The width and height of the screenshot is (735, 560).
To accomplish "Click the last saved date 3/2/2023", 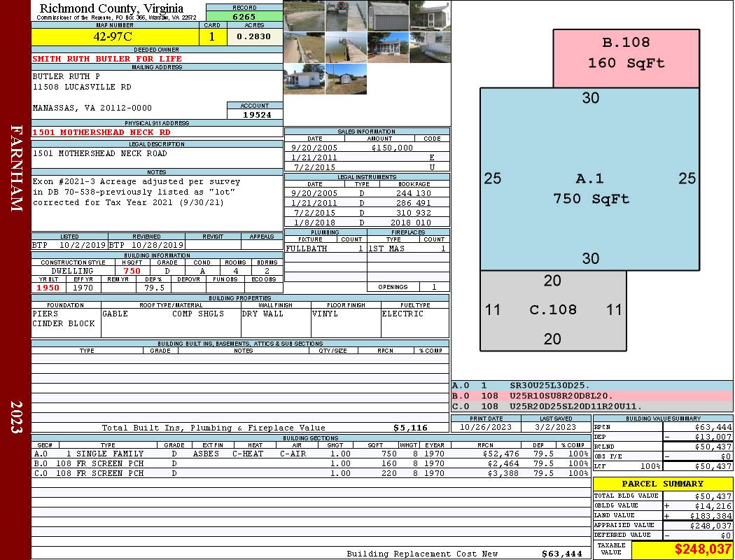I will (x=556, y=427).
